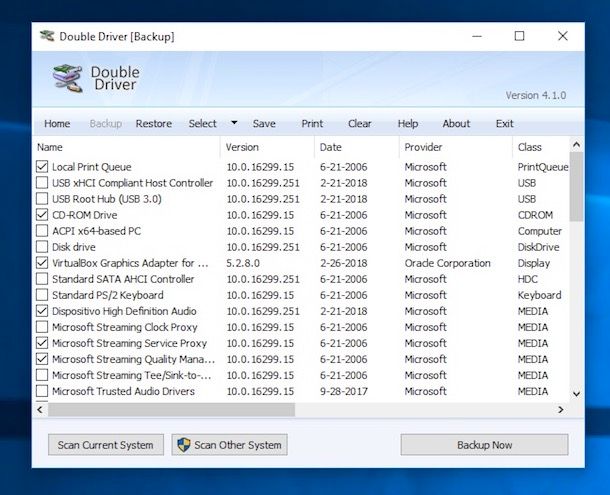Click the 'Display' class cell
The height and width of the screenshot is (495, 610).
click(533, 263)
